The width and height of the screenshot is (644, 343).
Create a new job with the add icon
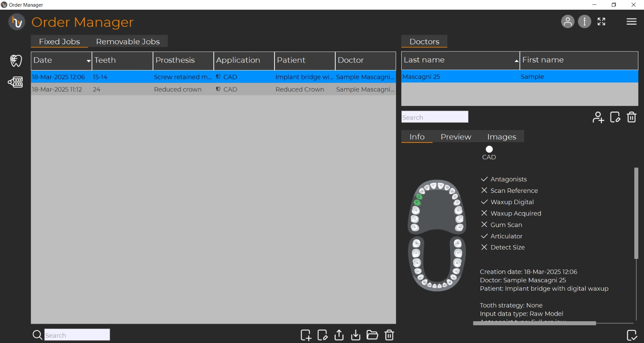[306, 335]
